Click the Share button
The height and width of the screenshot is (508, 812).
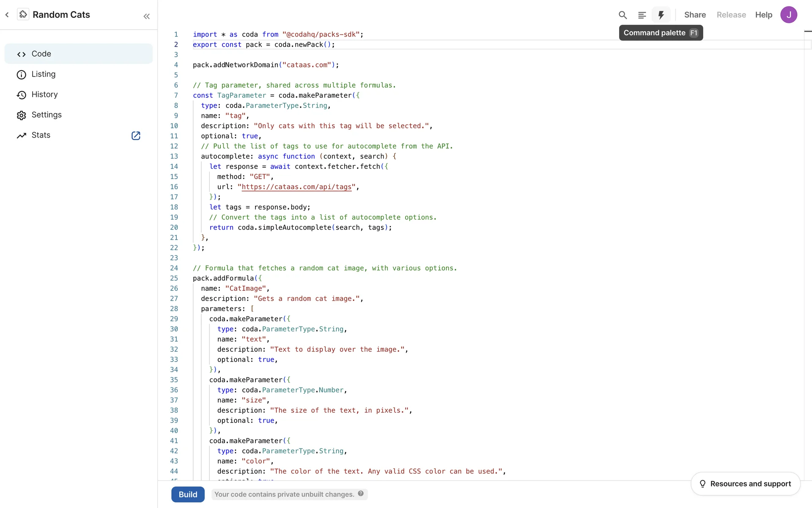pyautogui.click(x=695, y=15)
